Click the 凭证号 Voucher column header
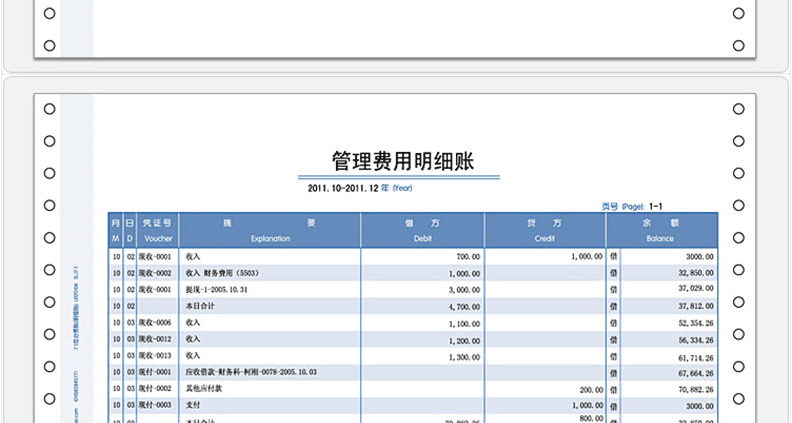 coord(158,230)
